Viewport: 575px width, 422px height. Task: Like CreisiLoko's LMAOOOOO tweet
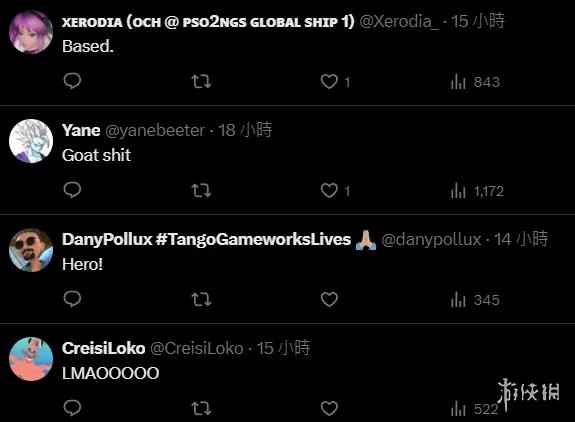(329, 408)
